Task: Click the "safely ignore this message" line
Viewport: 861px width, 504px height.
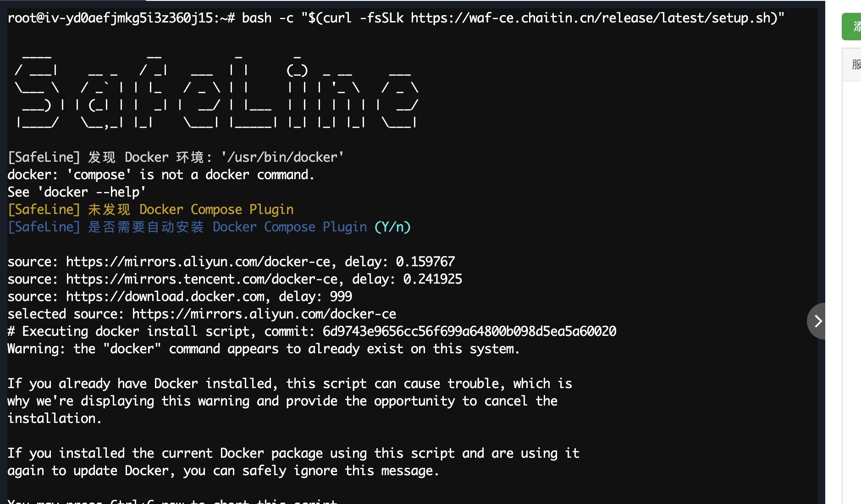Action: pos(223,471)
